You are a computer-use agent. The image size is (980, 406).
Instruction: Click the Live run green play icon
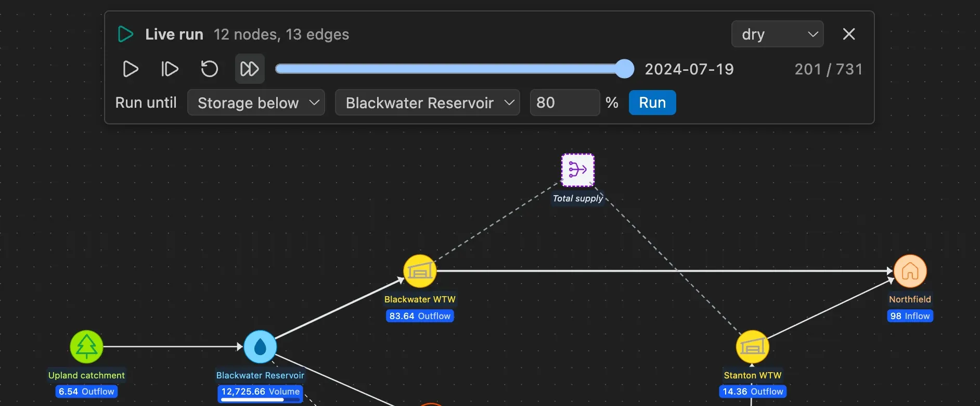pyautogui.click(x=125, y=34)
